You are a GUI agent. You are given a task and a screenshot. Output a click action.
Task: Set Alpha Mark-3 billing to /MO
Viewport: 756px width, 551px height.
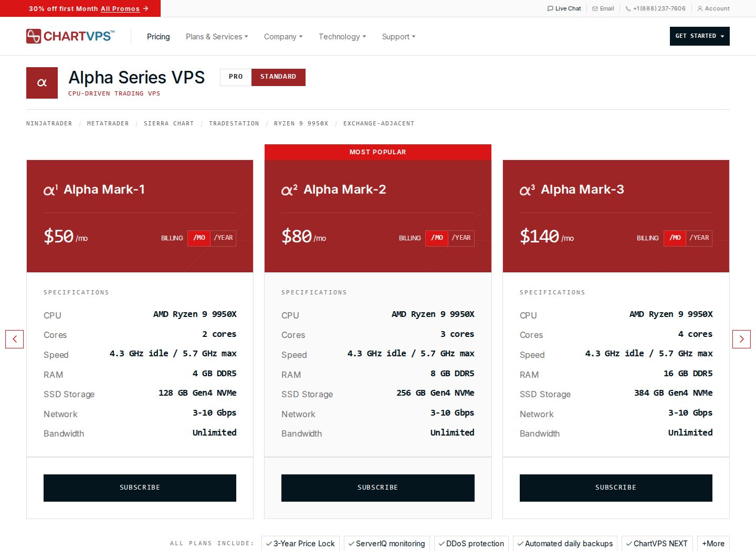click(675, 238)
